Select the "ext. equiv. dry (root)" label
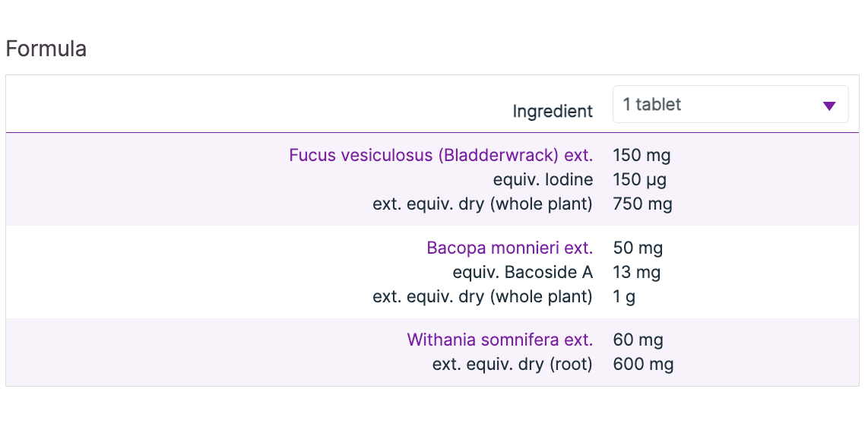The image size is (868, 433). coord(512,365)
